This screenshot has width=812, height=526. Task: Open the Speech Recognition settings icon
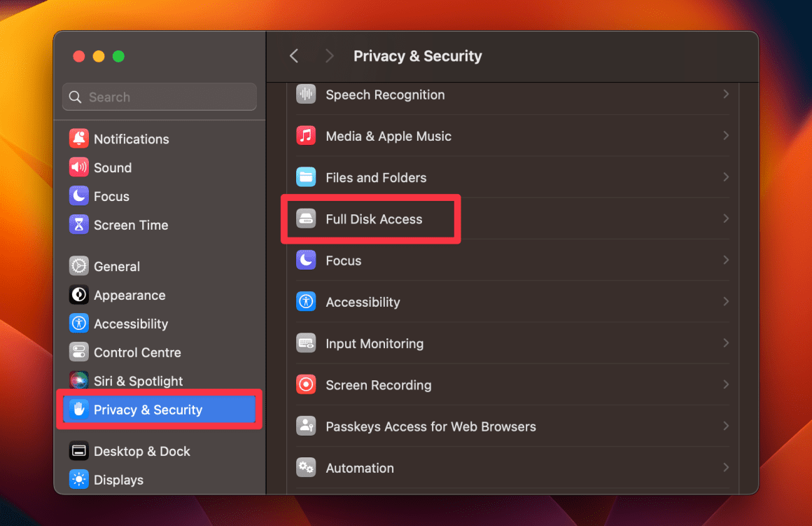(306, 95)
